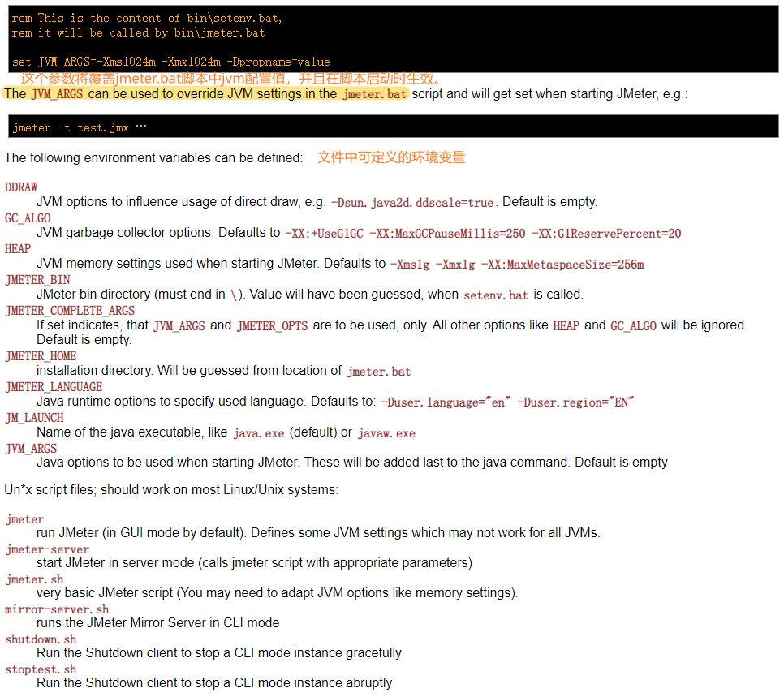Click the 'jmeter -t test.jmx' command line
The image size is (784, 697).
(80, 127)
